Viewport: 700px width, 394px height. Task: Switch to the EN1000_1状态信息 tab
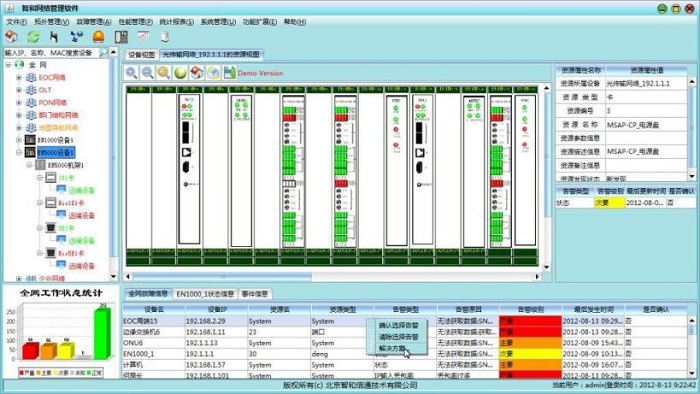pos(205,294)
